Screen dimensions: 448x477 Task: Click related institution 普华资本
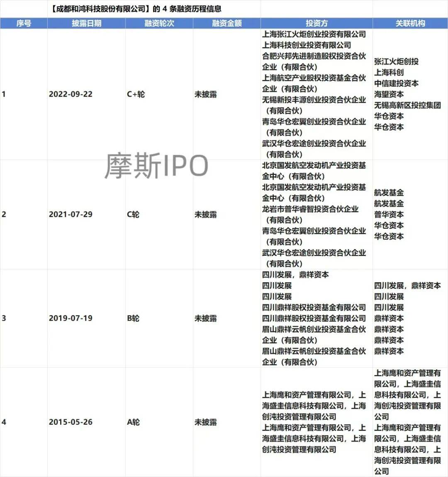389,215
